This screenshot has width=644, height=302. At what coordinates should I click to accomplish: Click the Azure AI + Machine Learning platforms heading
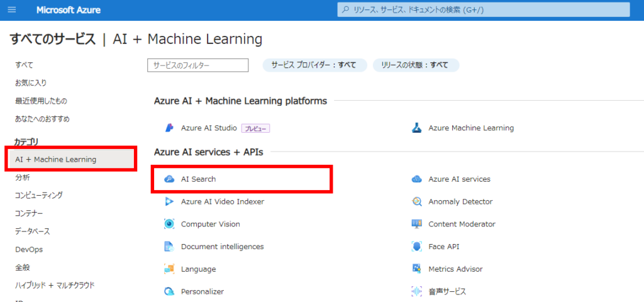[x=240, y=101]
